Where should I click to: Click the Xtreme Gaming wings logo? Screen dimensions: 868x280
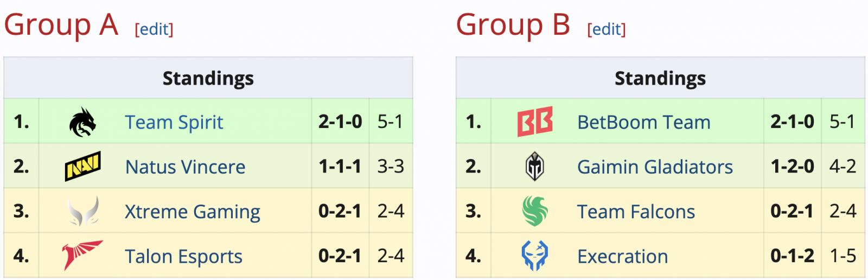point(83,211)
